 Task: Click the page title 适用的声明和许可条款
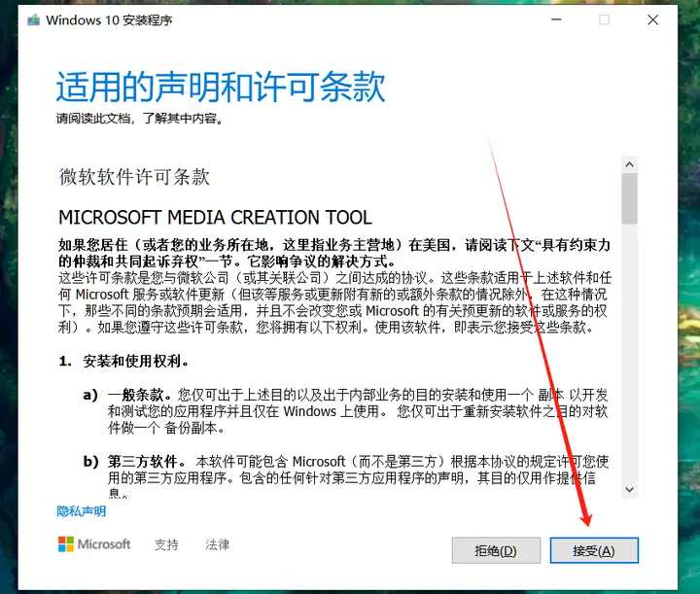pyautogui.click(x=221, y=87)
